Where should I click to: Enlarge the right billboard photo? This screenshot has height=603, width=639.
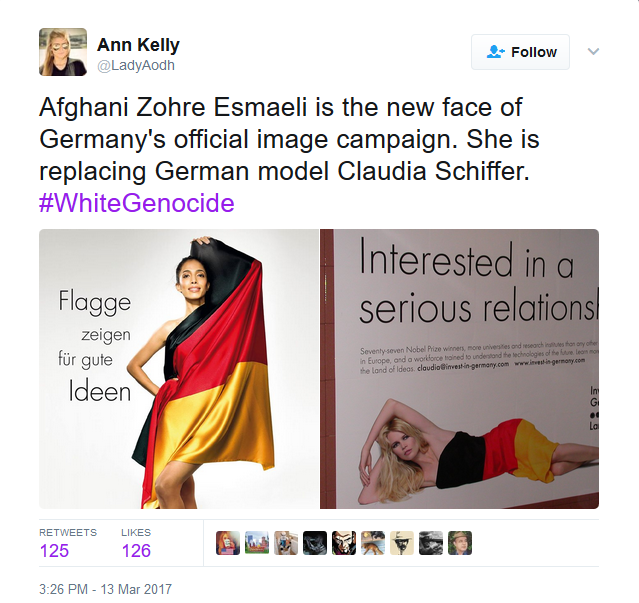459,369
